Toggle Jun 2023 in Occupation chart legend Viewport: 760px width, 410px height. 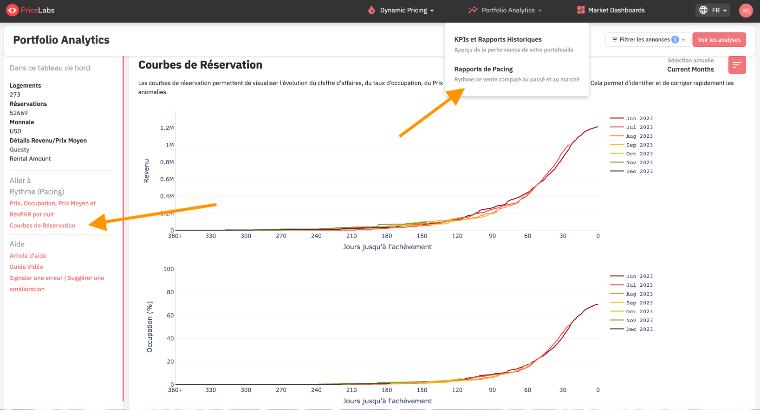tap(632, 276)
